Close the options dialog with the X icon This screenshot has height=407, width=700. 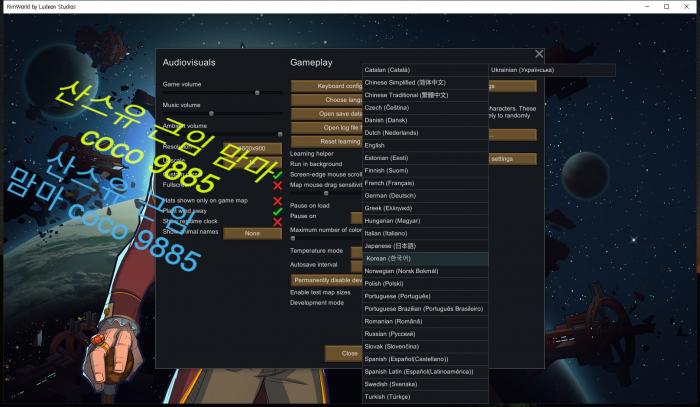pyautogui.click(x=539, y=54)
